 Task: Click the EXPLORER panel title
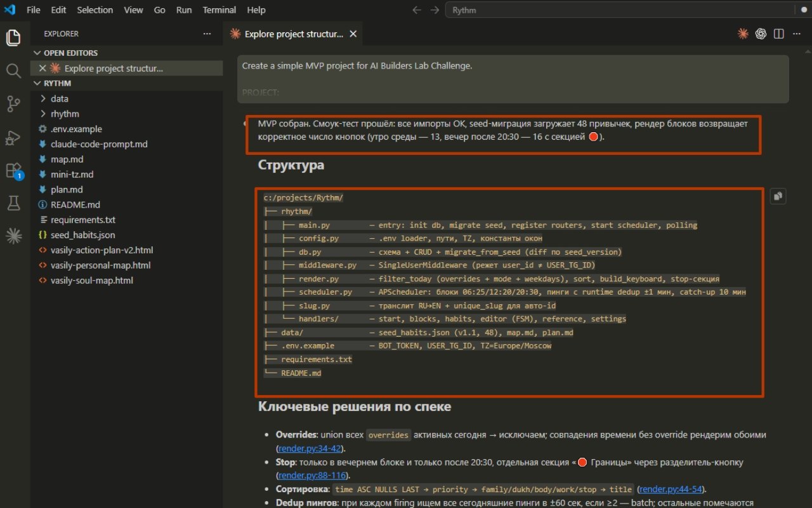click(x=62, y=34)
